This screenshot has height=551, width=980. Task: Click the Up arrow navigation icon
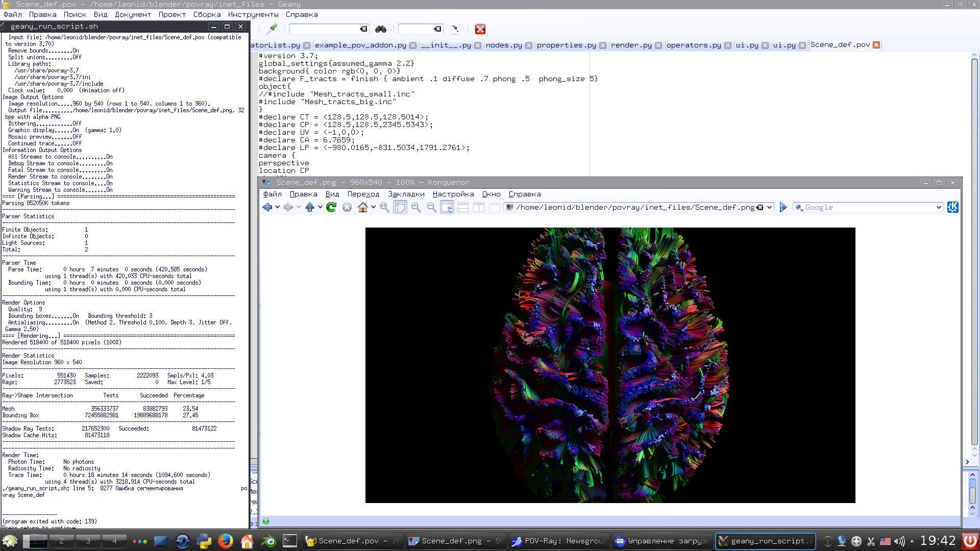(310, 207)
